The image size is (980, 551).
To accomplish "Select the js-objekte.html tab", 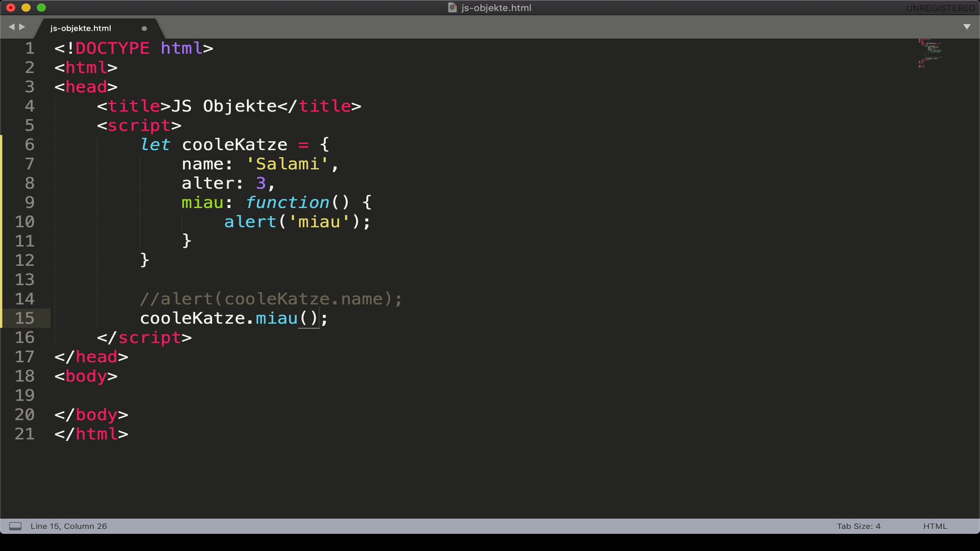I will (x=80, y=28).
